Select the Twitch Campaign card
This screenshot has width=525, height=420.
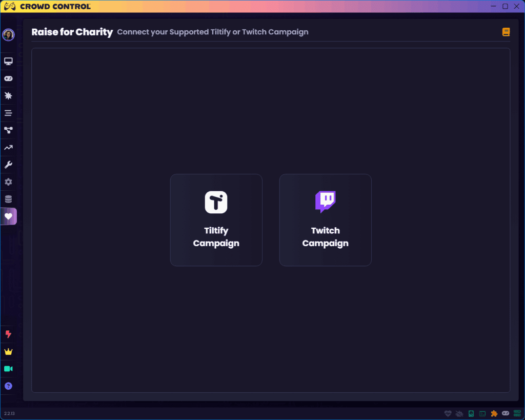click(325, 220)
